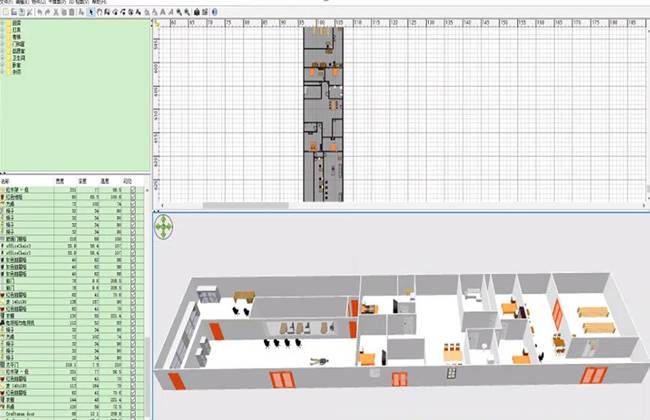This screenshot has width=650, height=420.
Task: Sort furniture list by the 高度 (Height) header
Action: 105,181
